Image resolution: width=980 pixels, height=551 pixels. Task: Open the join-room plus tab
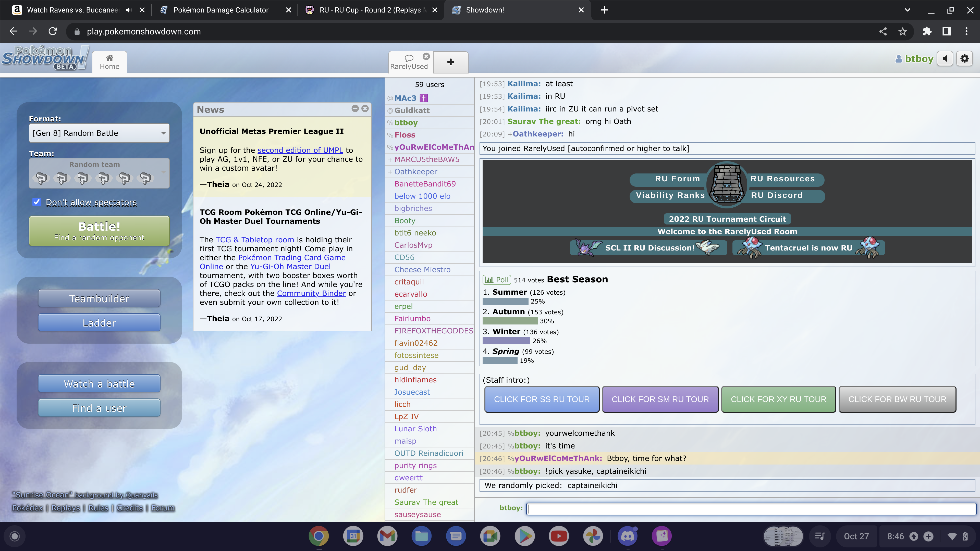(x=451, y=62)
